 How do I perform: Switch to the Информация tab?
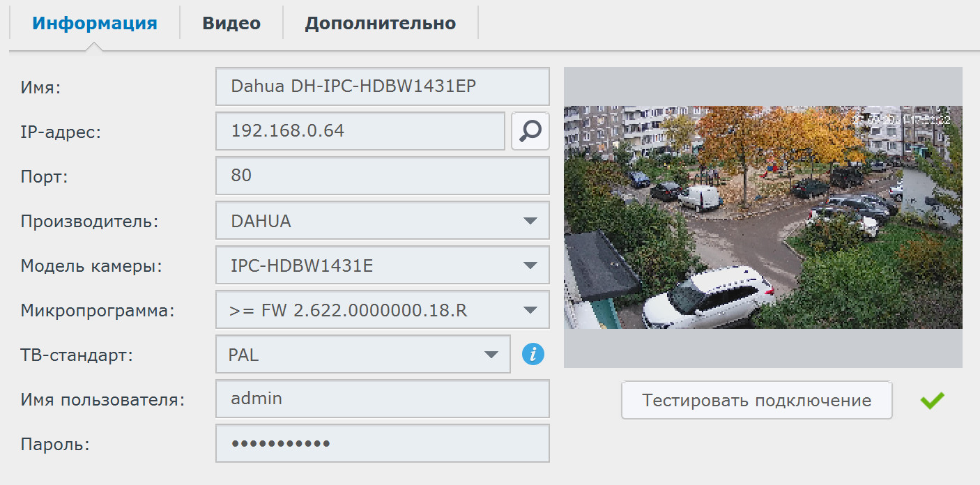95,23
